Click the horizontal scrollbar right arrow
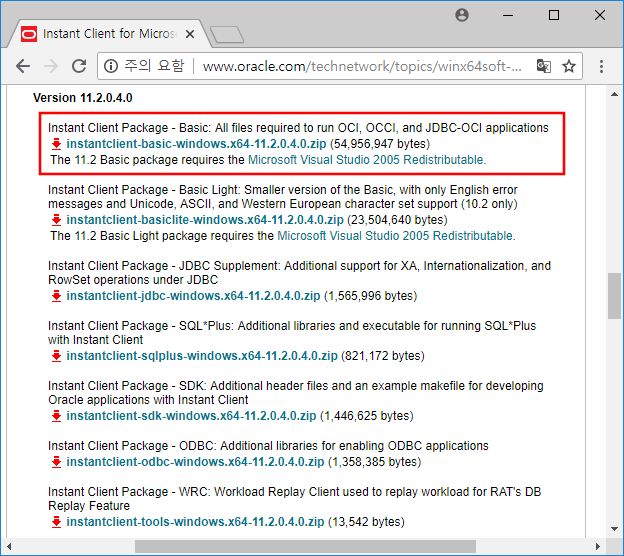This screenshot has height=556, width=624. [x=597, y=546]
